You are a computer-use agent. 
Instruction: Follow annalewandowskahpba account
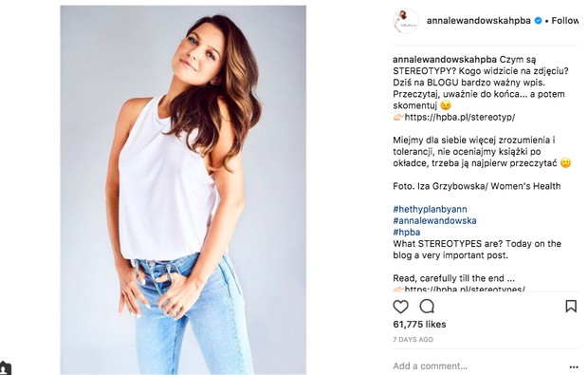click(564, 21)
